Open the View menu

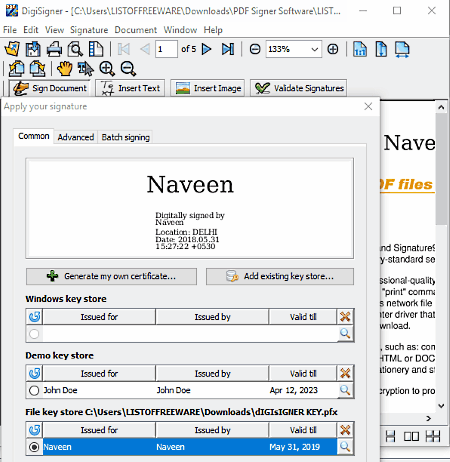click(54, 30)
